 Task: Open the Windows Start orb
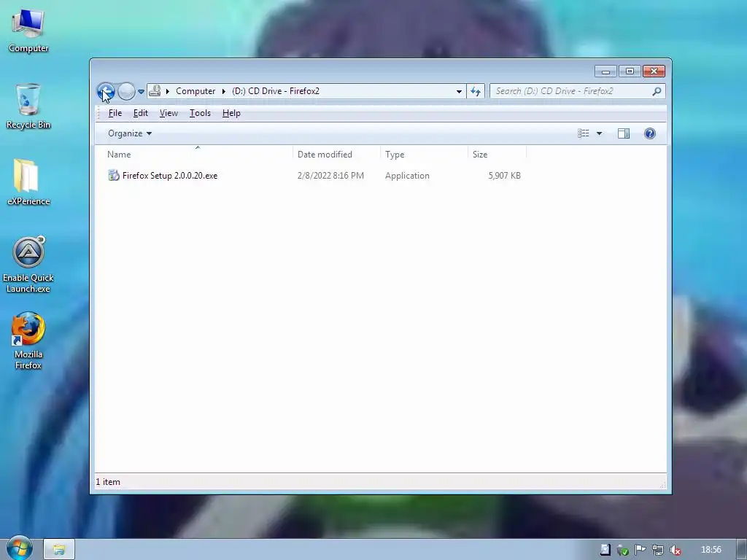(20, 548)
